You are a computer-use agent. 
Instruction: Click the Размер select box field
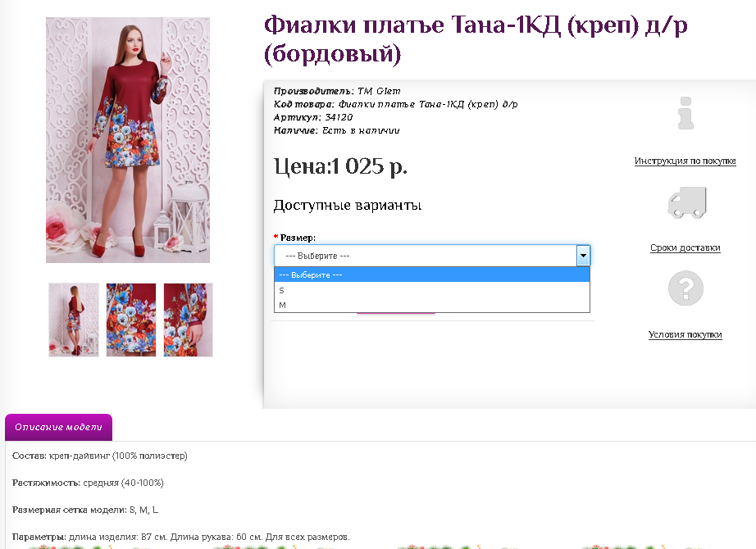[432, 256]
